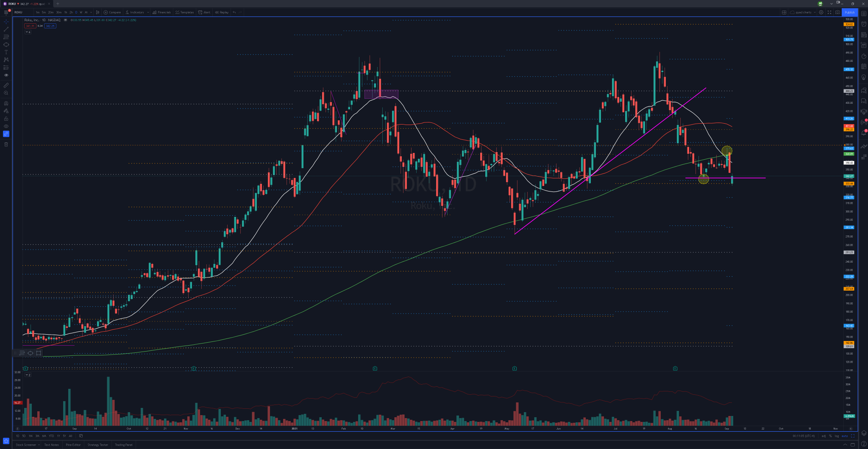Maximize the bottom panel
The image size is (868, 449).
point(853,445)
